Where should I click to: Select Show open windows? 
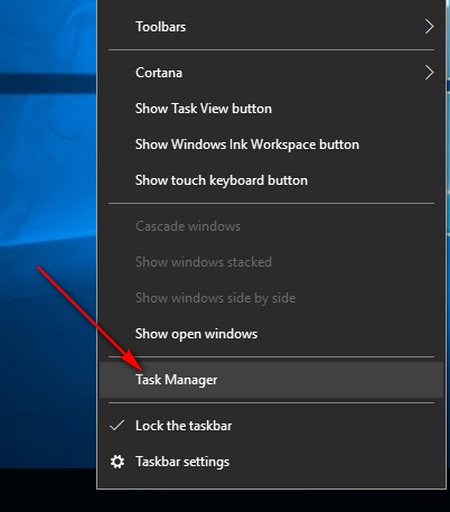pyautogui.click(x=272, y=334)
